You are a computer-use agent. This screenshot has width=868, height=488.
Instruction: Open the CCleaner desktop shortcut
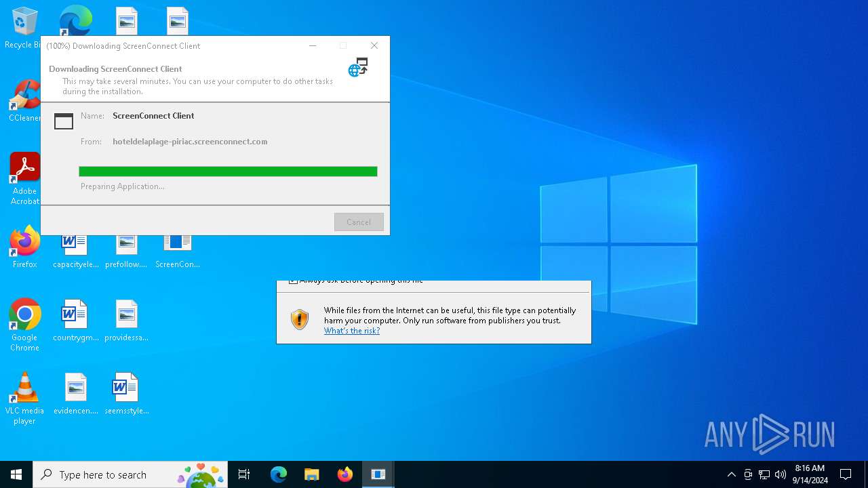24,102
